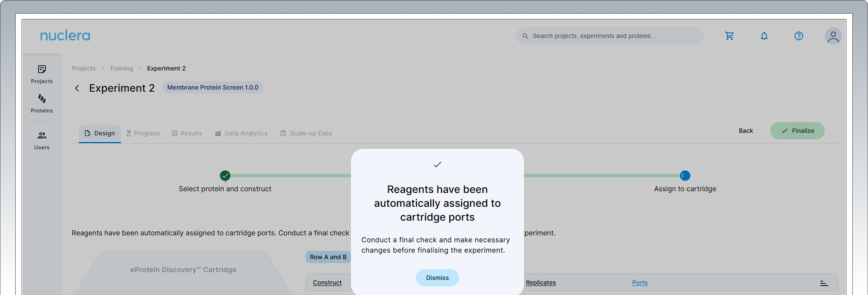The image size is (868, 295).
Task: Click 'Assign to cartridge' step label
Action: (x=685, y=189)
